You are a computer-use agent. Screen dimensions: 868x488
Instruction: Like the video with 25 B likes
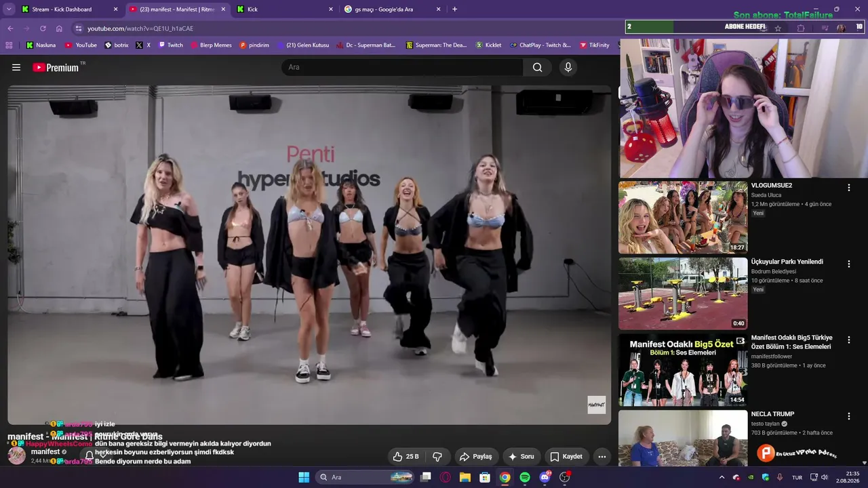(406, 456)
